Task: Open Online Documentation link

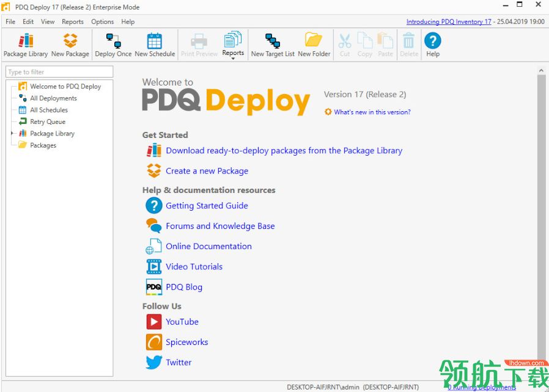Action: pyautogui.click(x=208, y=247)
